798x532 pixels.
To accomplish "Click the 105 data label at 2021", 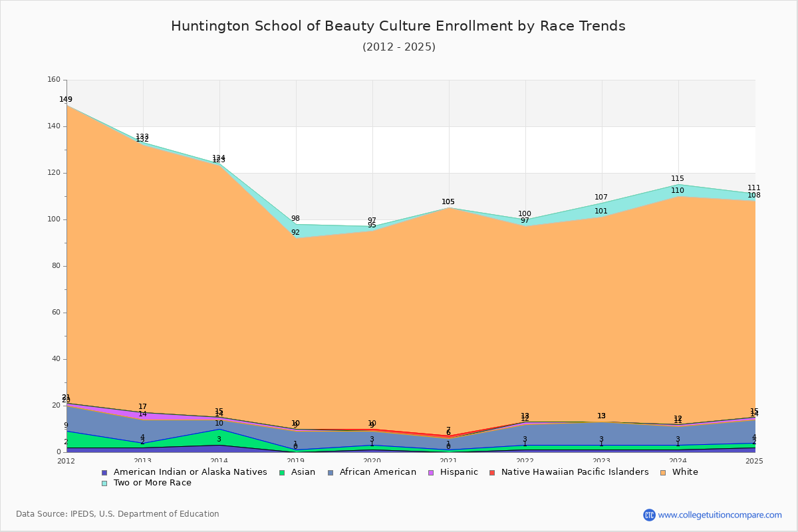I will (x=448, y=202).
